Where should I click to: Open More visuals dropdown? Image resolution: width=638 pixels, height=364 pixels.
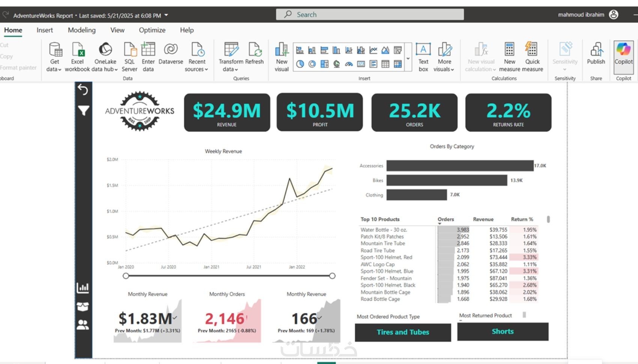(444, 57)
